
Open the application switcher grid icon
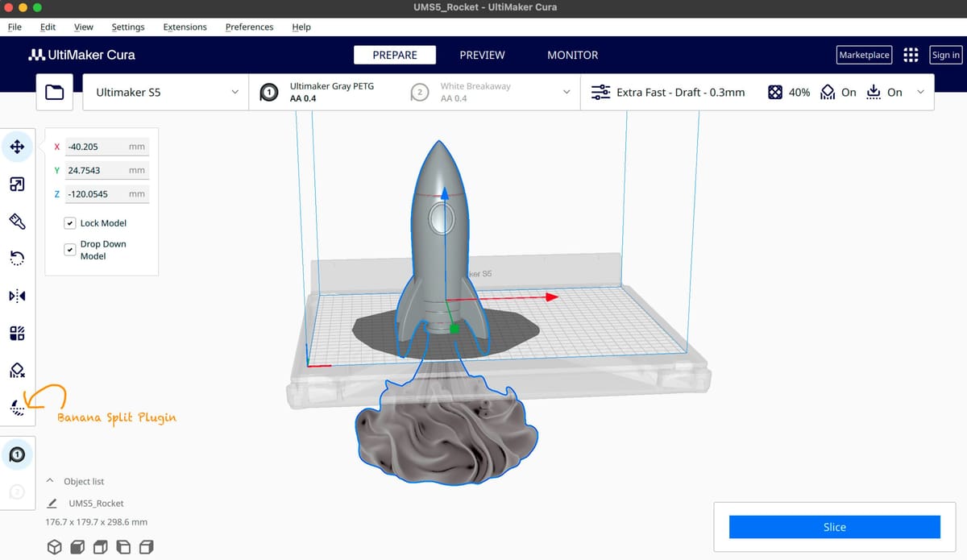coord(911,55)
